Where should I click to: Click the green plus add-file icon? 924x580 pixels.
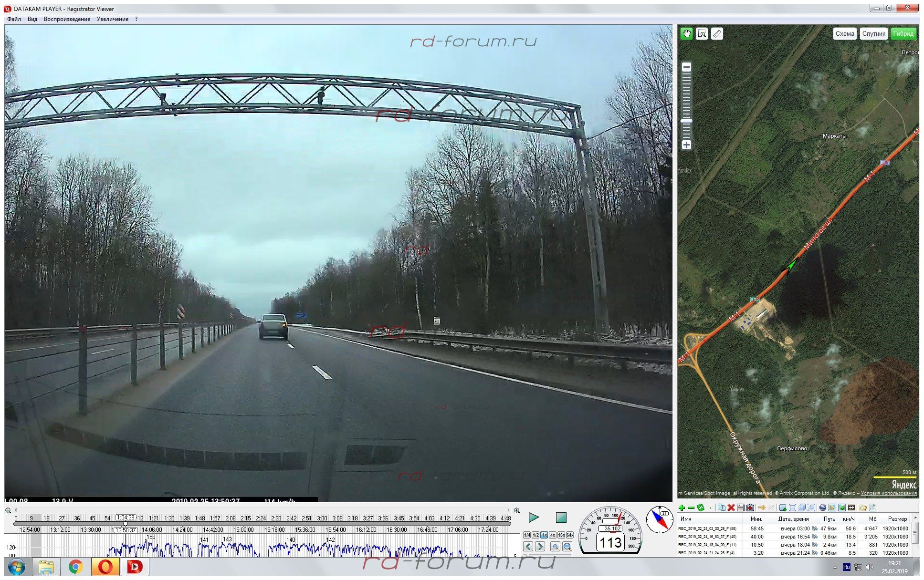682,507
